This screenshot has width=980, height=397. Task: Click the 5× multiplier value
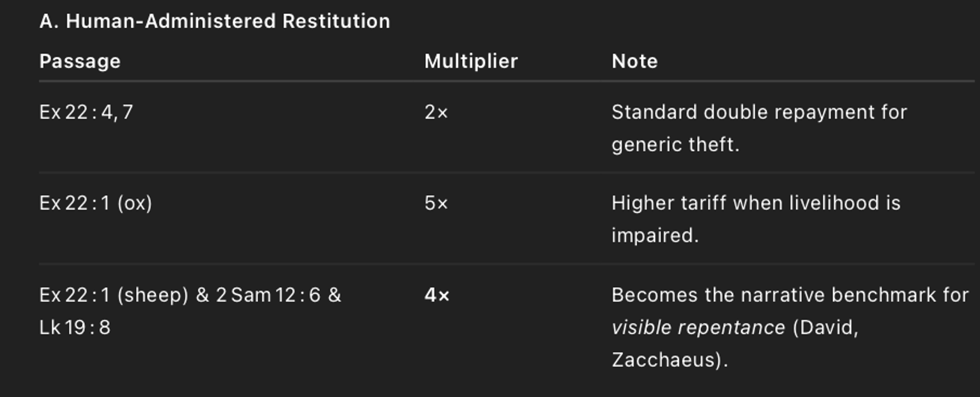436,203
